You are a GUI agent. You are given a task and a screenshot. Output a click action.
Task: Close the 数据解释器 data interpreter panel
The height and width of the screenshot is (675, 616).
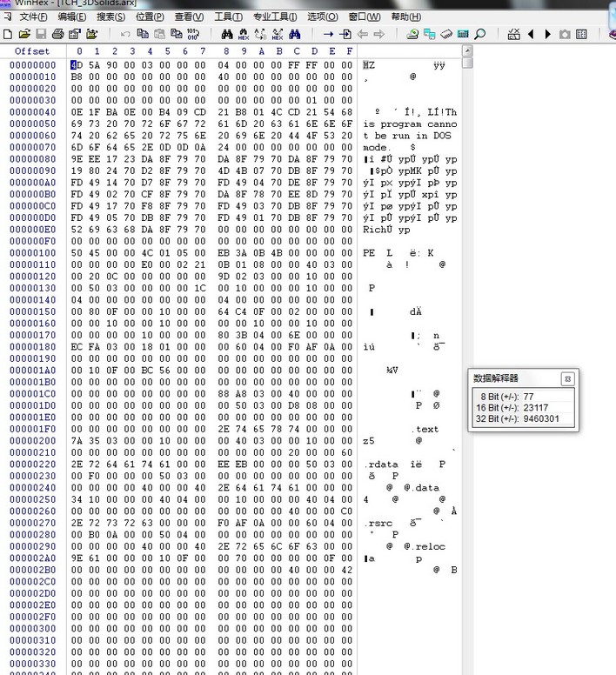[567, 379]
